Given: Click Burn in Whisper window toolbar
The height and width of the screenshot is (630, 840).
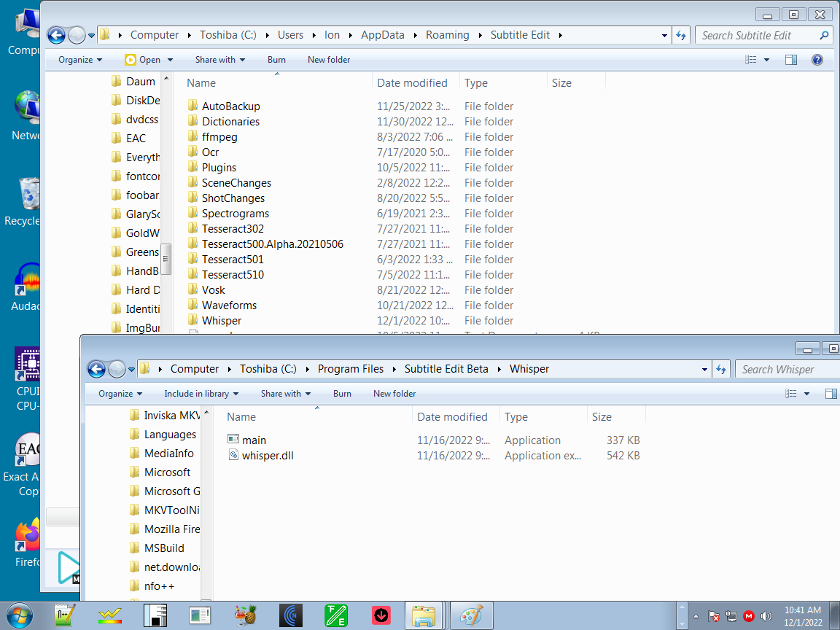Looking at the screenshot, I should click(342, 393).
